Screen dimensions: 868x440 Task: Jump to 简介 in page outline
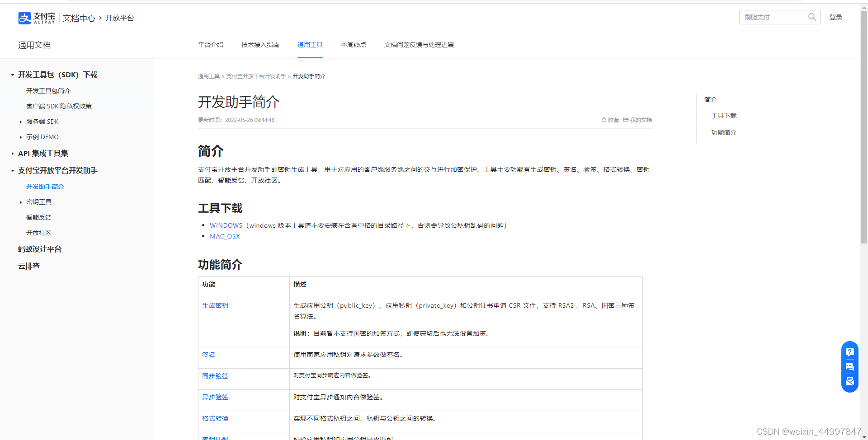711,99
